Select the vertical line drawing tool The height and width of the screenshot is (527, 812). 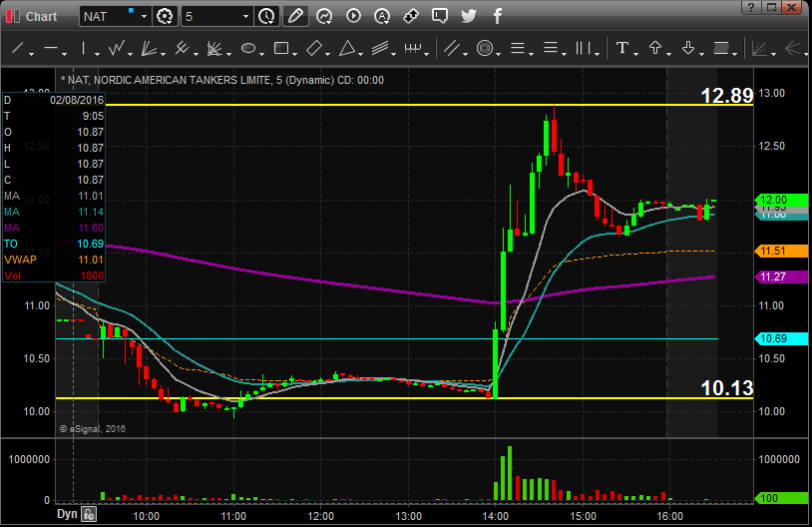tap(84, 49)
